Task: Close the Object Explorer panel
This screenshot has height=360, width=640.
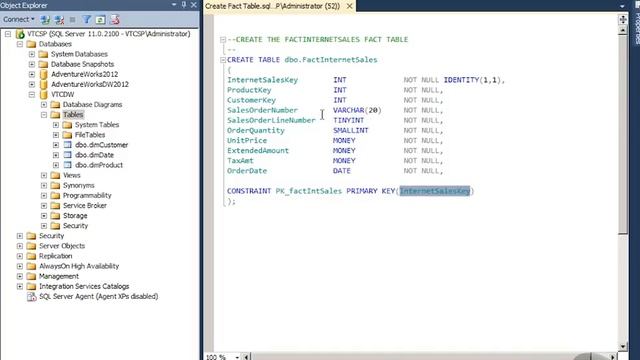Action: tap(194, 5)
